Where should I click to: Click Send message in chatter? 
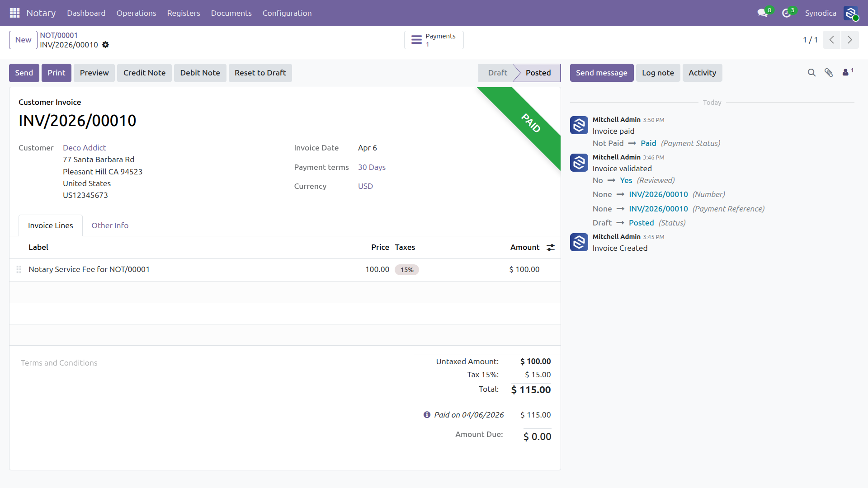click(x=601, y=73)
